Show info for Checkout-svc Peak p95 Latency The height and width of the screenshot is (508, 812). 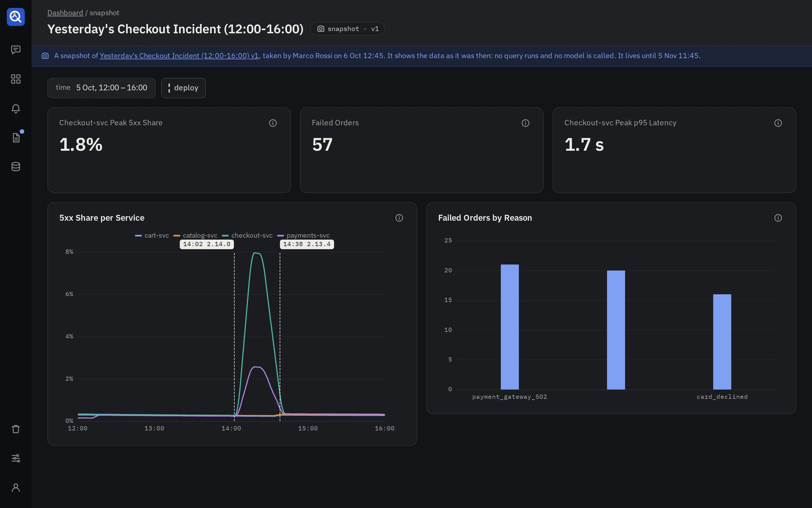pyautogui.click(x=778, y=123)
